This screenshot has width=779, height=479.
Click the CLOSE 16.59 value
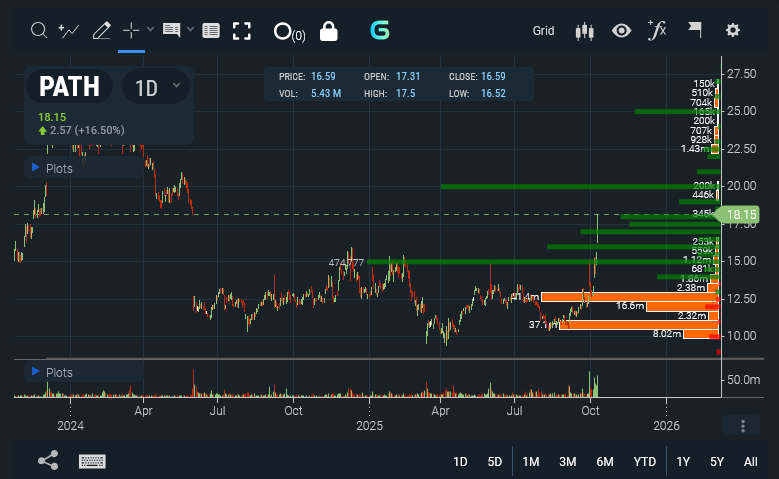pos(493,77)
